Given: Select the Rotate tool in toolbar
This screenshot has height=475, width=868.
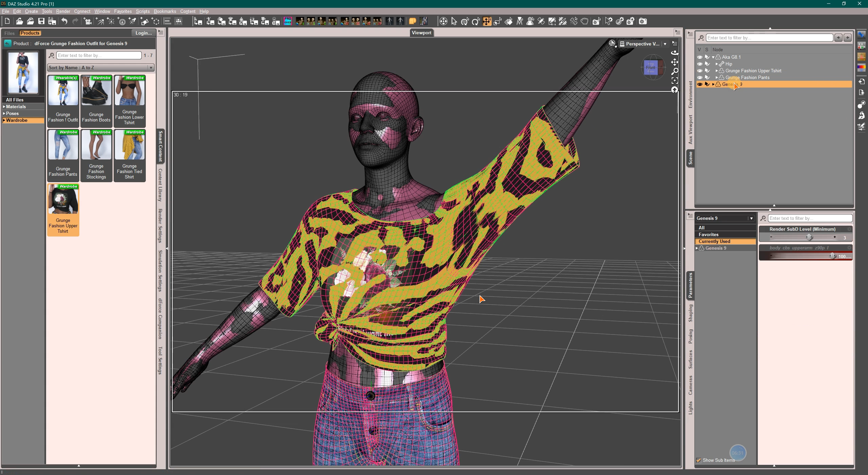Looking at the screenshot, I should (x=476, y=21).
